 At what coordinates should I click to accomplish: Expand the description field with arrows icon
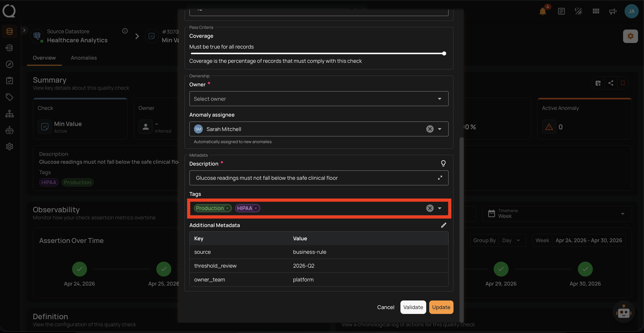point(440,178)
